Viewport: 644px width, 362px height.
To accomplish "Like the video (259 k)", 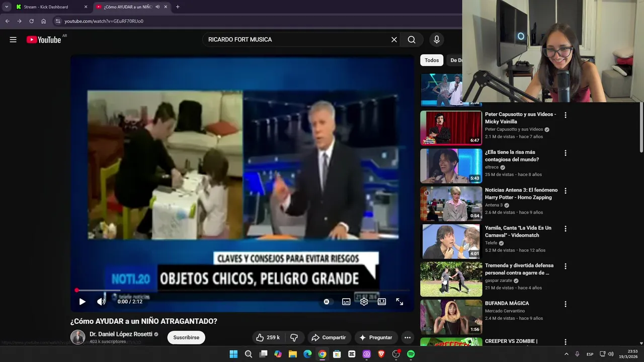I will click(x=268, y=337).
